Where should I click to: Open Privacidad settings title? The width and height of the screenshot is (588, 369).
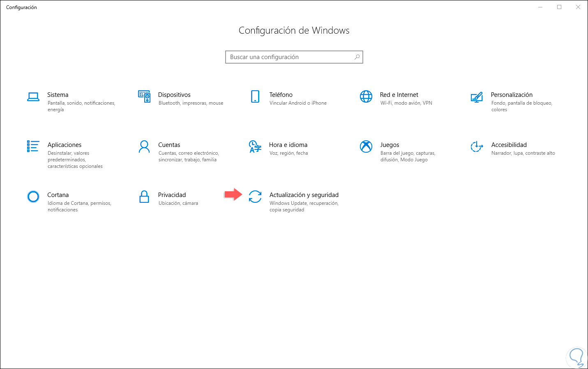172,195
